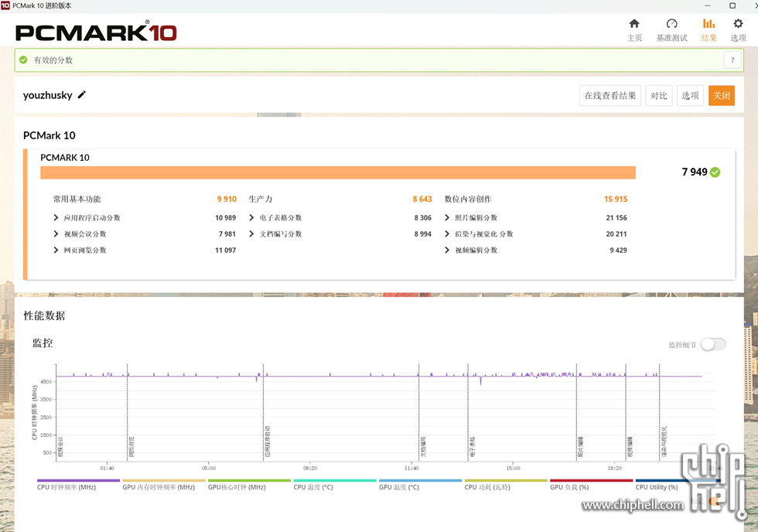Click the green valid-score checkmark icon
Image resolution: width=758 pixels, height=532 pixels.
pos(23,60)
